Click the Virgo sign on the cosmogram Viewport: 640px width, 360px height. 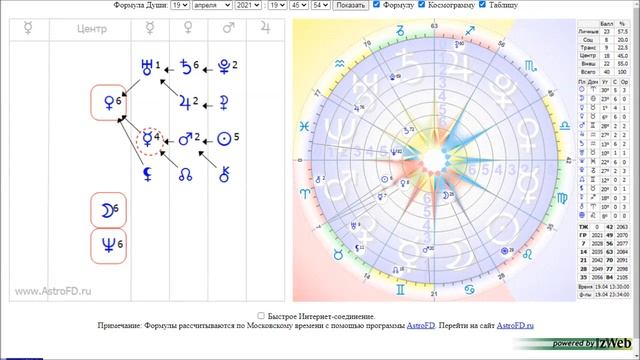tap(562, 198)
